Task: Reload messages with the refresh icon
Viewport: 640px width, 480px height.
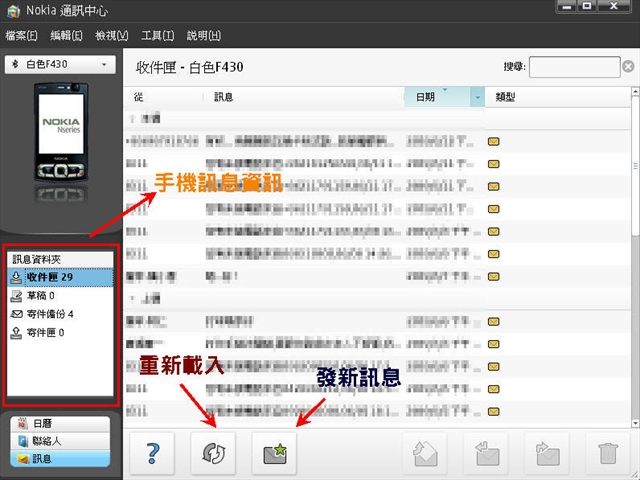Action: (215, 452)
